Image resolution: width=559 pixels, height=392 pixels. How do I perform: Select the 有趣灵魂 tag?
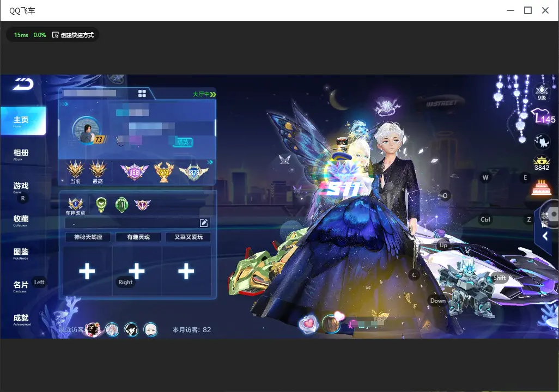tap(138, 237)
